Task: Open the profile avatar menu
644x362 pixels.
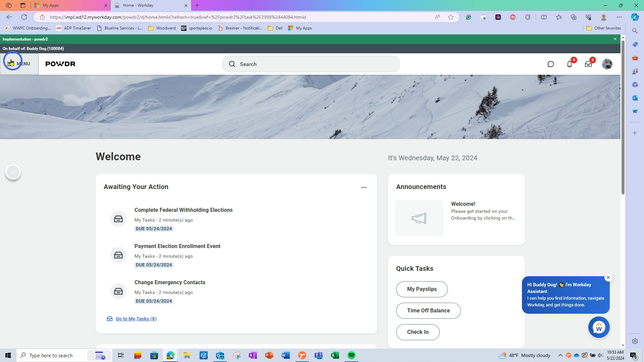Action: 607,64
